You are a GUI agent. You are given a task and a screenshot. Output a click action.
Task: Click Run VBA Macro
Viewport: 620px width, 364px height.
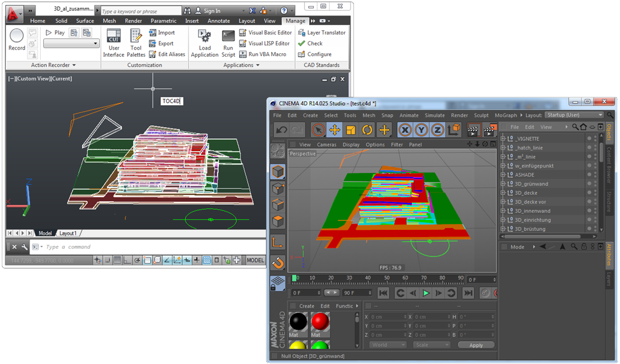[263, 54]
